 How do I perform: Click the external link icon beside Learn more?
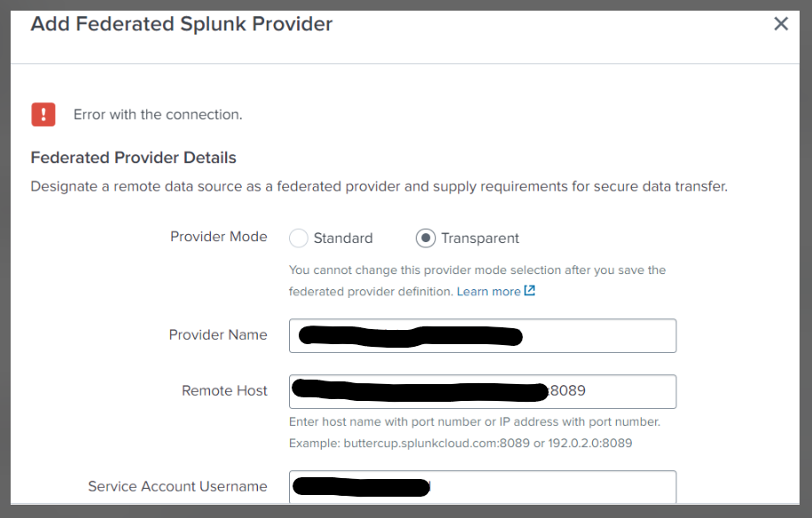point(530,291)
